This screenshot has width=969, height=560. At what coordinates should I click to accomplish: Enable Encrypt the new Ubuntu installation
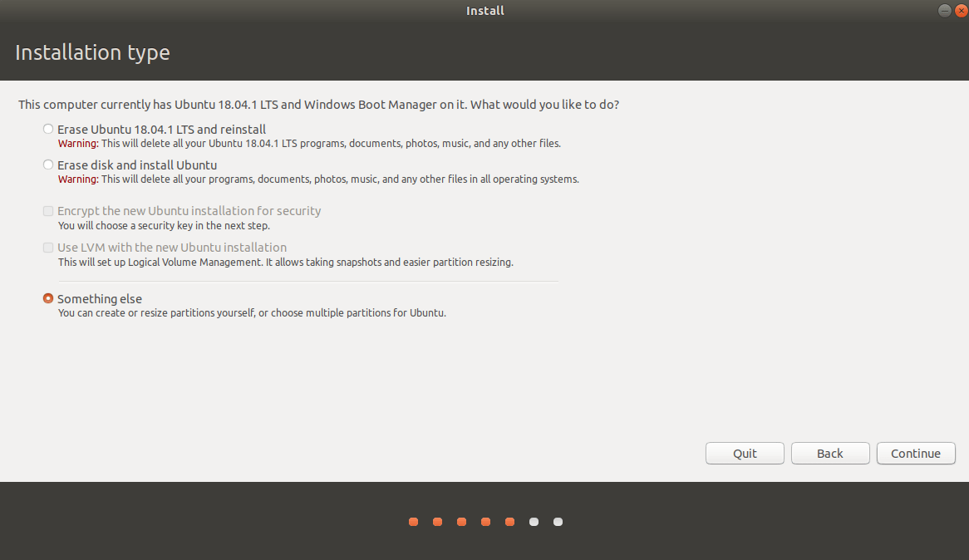(x=48, y=211)
